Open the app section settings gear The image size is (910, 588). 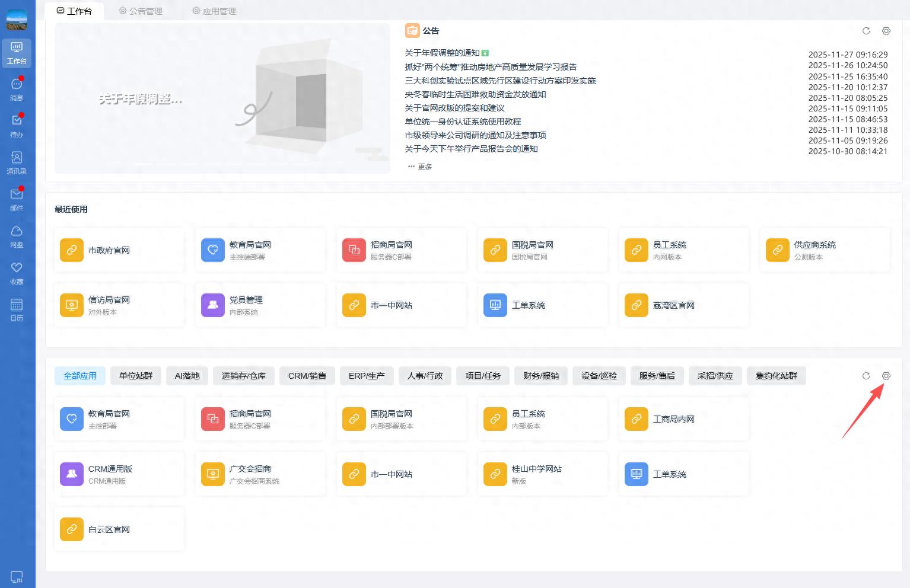pos(886,376)
